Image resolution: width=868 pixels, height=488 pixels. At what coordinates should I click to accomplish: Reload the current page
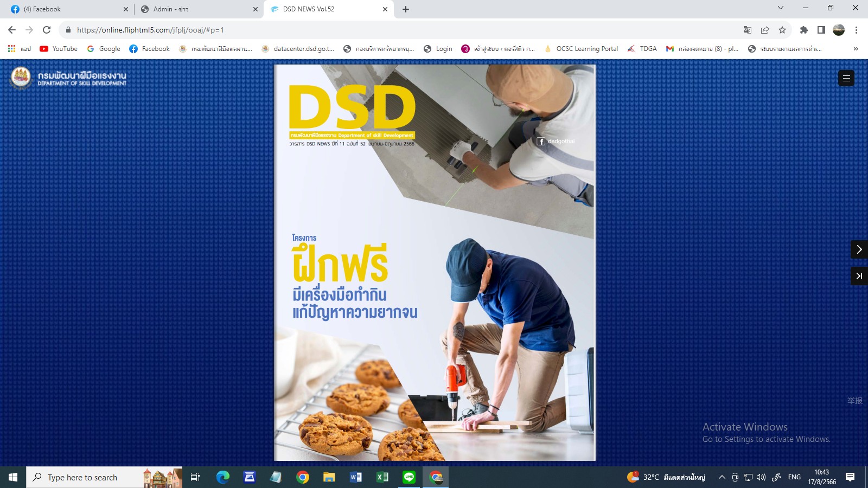47,30
